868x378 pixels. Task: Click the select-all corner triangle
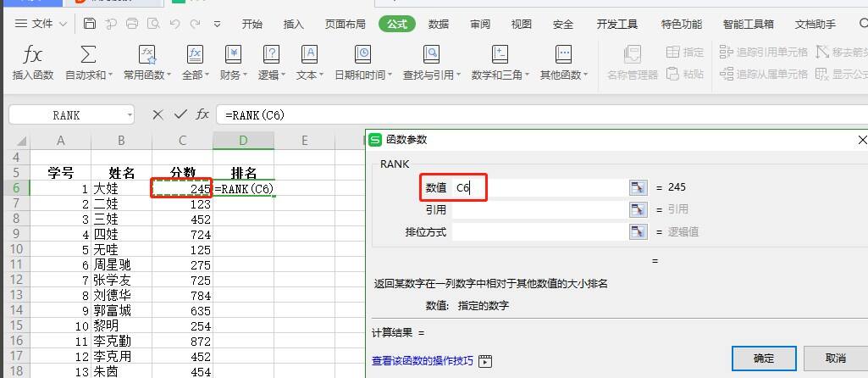(x=21, y=142)
